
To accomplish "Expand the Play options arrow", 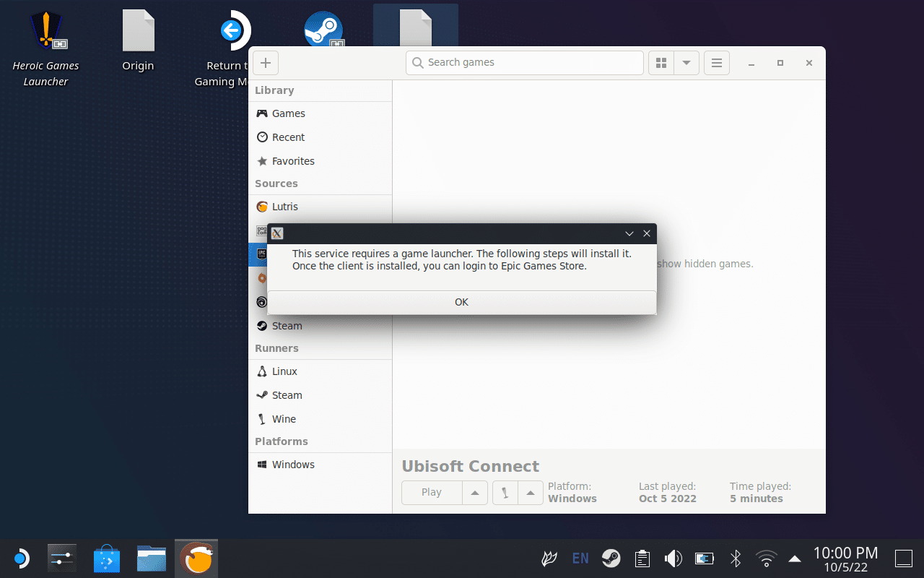I will [475, 493].
